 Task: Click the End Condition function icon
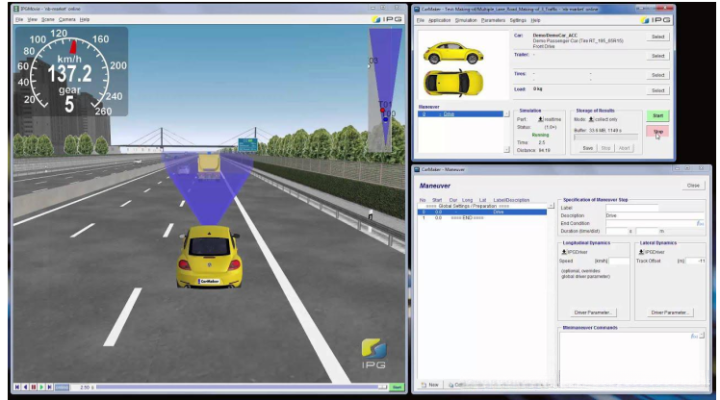700,223
